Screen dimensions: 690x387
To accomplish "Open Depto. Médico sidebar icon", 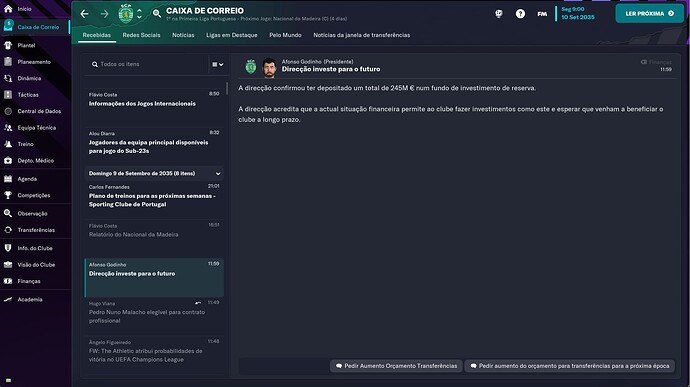I will 8,161.
